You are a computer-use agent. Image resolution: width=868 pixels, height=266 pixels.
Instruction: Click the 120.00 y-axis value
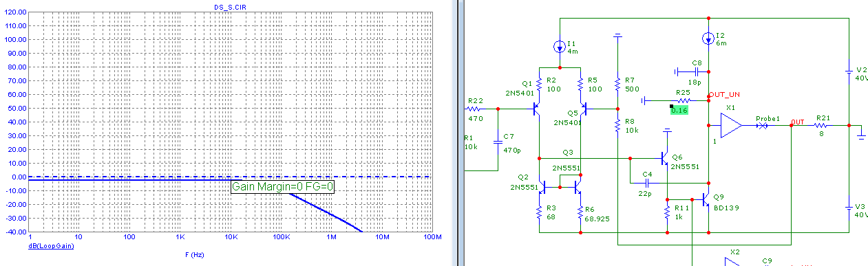tap(16, 12)
